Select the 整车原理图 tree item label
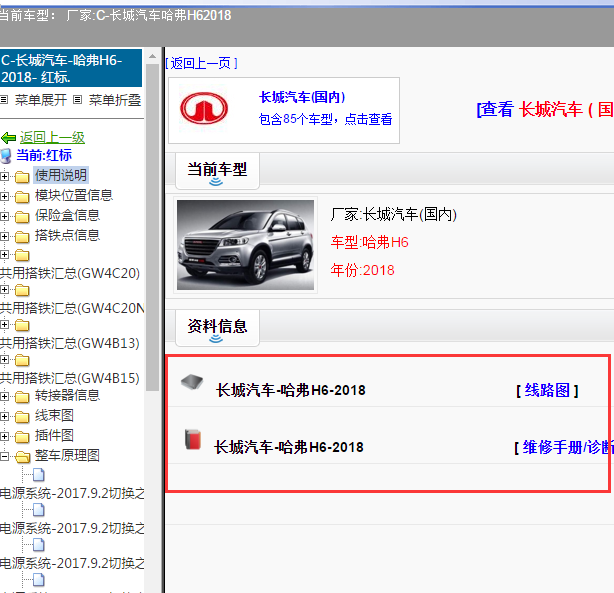Screen dimensions: 614x593 [67, 455]
